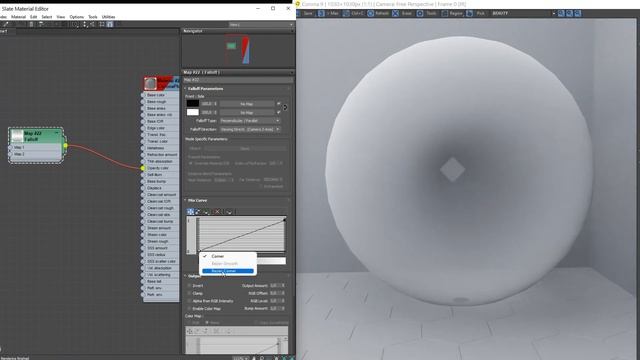This screenshot has height=360, width=640.
Task: Toggle the Side map enable checkbox
Action: pos(279,112)
